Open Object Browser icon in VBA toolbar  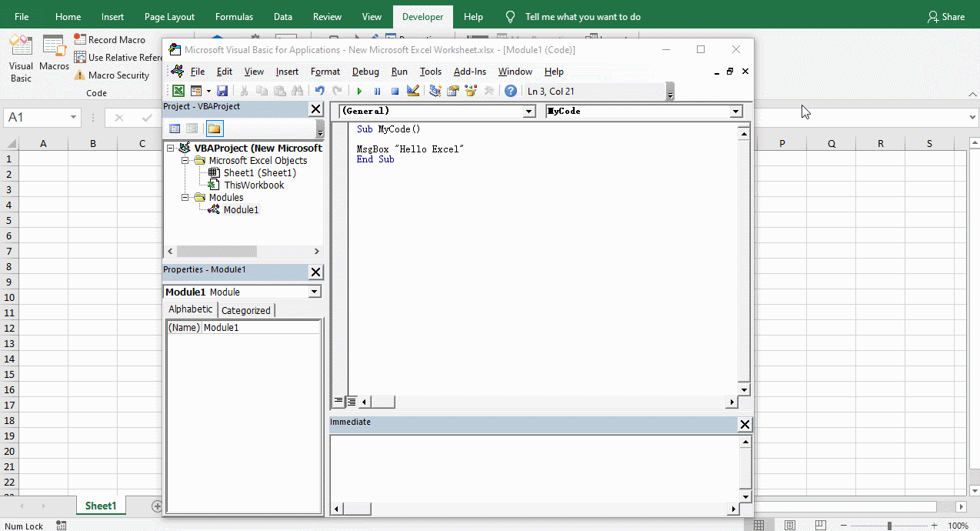click(471, 91)
